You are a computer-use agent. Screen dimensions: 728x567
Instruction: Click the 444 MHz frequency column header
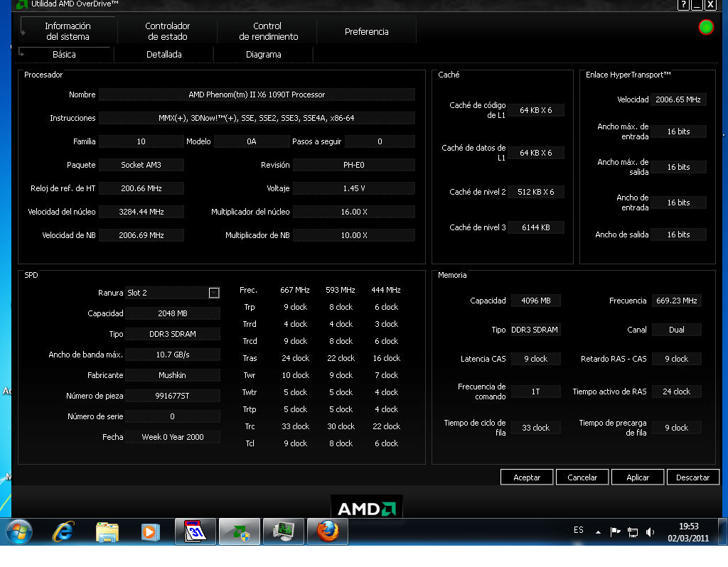386,290
